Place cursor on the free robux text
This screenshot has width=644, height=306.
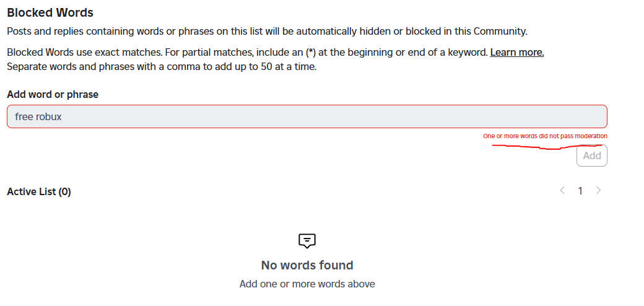click(38, 116)
